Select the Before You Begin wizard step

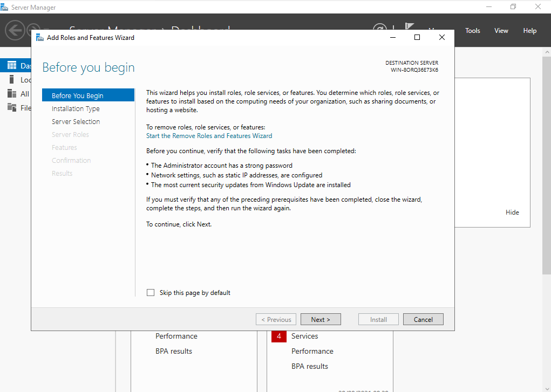coord(88,95)
